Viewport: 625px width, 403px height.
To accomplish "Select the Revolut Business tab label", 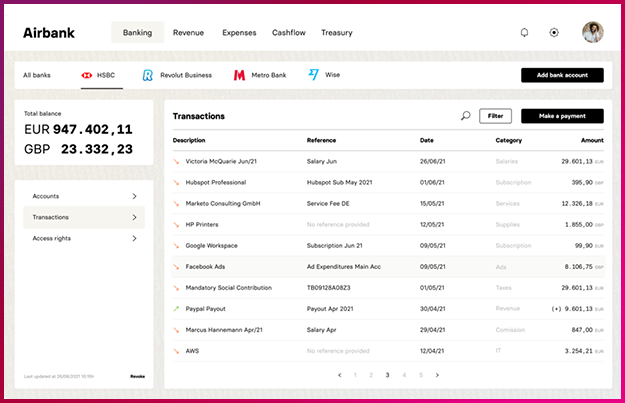I will 186,75.
